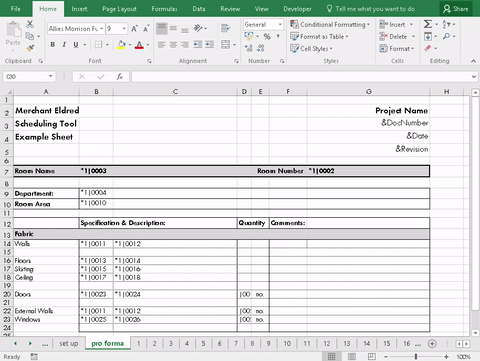The width and height of the screenshot is (480, 361).
Task: Align text right in the cell
Action: 185,44
